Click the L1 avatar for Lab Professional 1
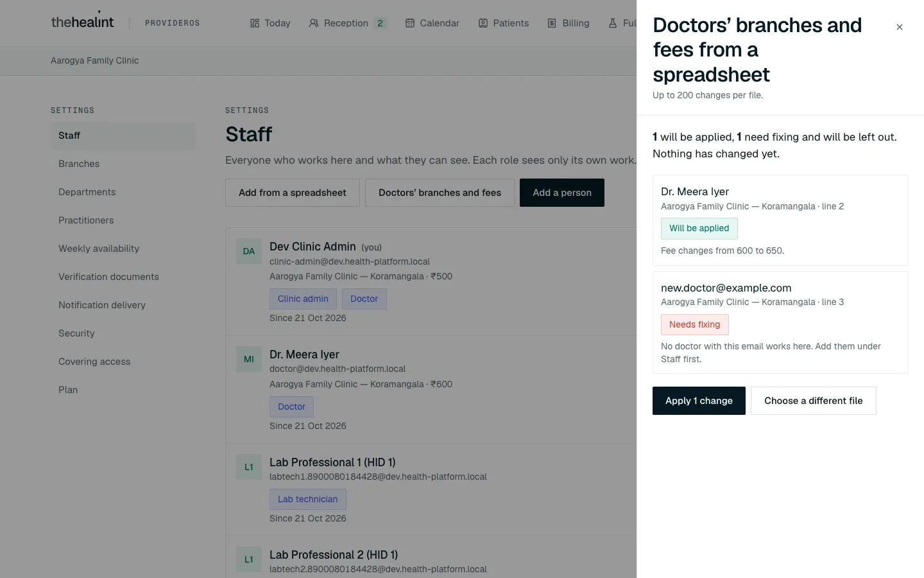 click(x=249, y=467)
